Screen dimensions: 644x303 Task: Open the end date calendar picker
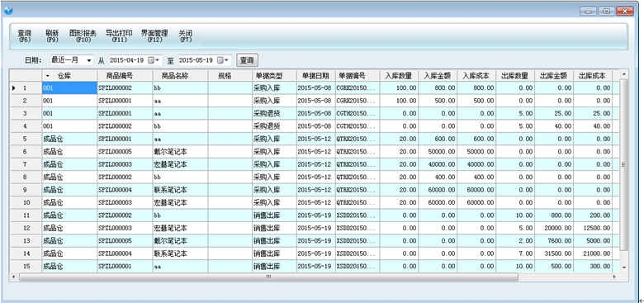coord(225,60)
